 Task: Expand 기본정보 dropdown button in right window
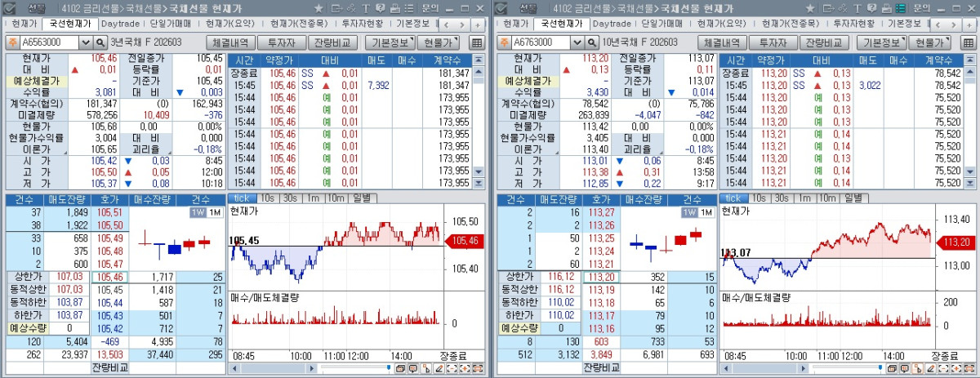(x=881, y=42)
